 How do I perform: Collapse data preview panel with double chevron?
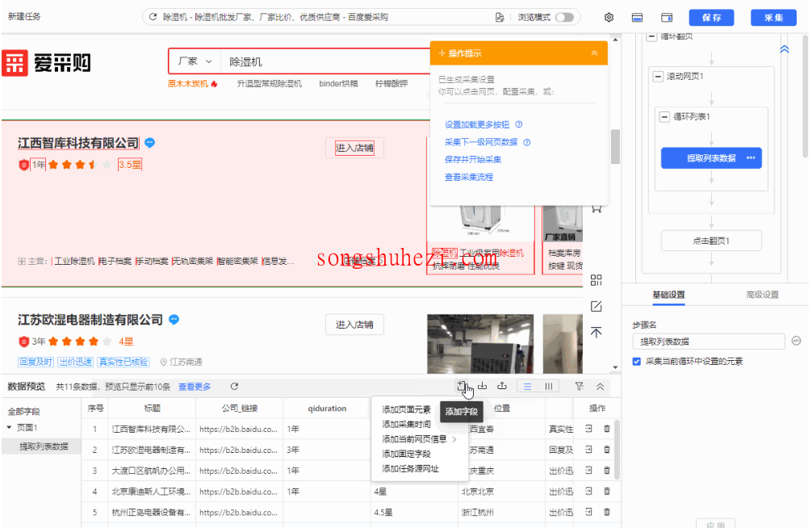pyautogui.click(x=600, y=386)
